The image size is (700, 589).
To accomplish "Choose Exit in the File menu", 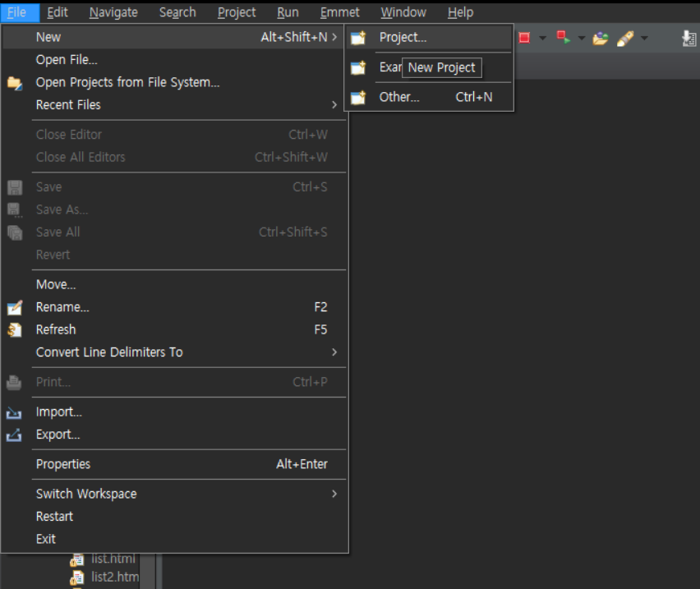I will point(174,539).
